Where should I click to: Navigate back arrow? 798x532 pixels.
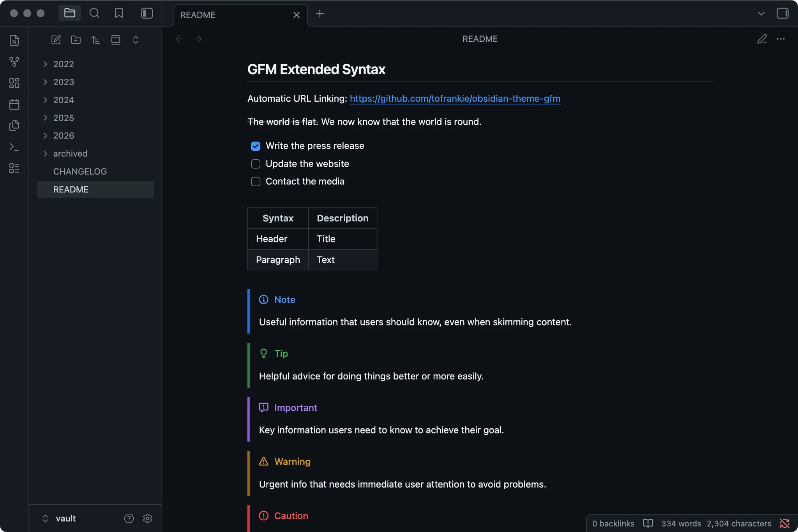pos(180,39)
